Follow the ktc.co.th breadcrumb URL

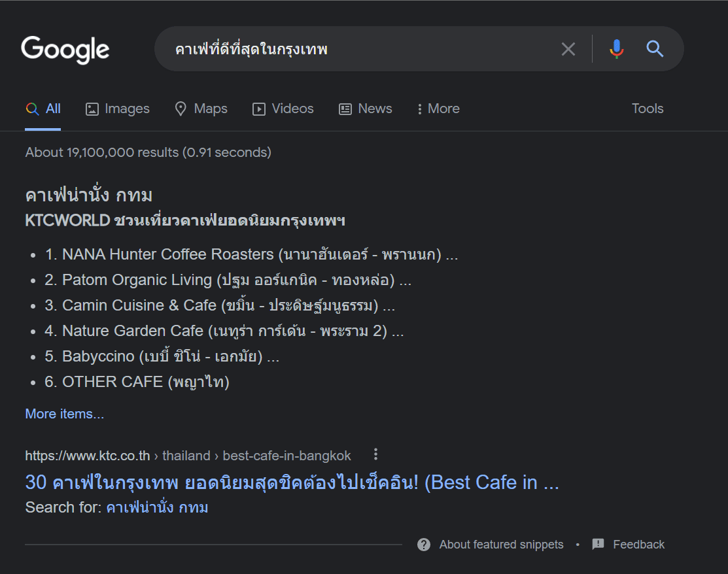coord(188,456)
